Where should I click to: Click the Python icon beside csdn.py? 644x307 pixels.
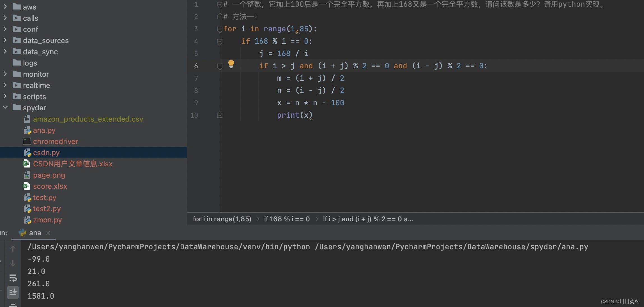click(27, 152)
